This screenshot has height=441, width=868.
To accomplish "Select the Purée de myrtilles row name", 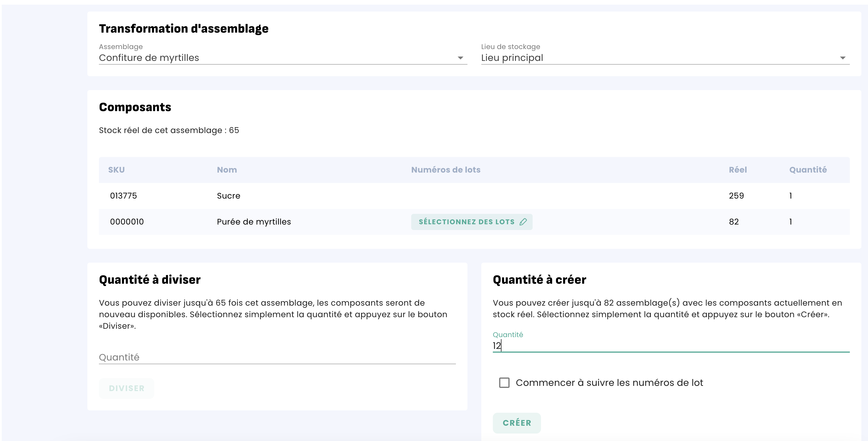I will 254,222.
